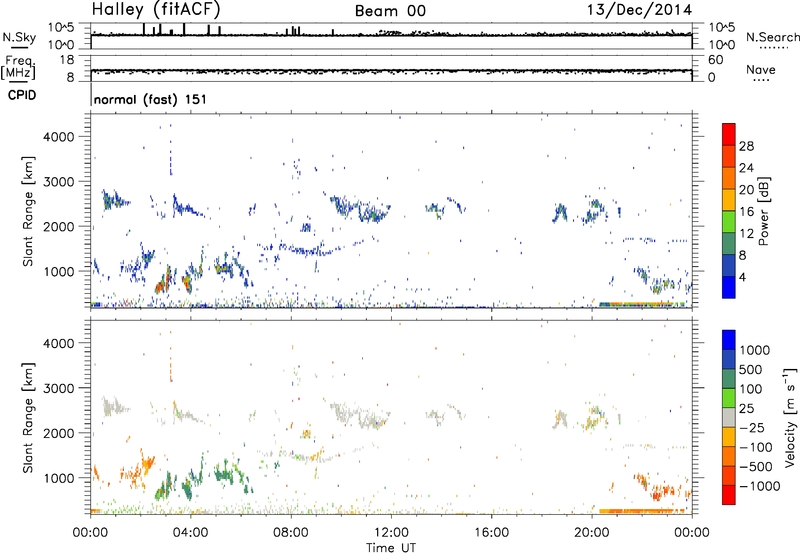Screen dimensions: 800x554
Task: Click the 60 tick on Nave axis
Action: click(x=715, y=60)
